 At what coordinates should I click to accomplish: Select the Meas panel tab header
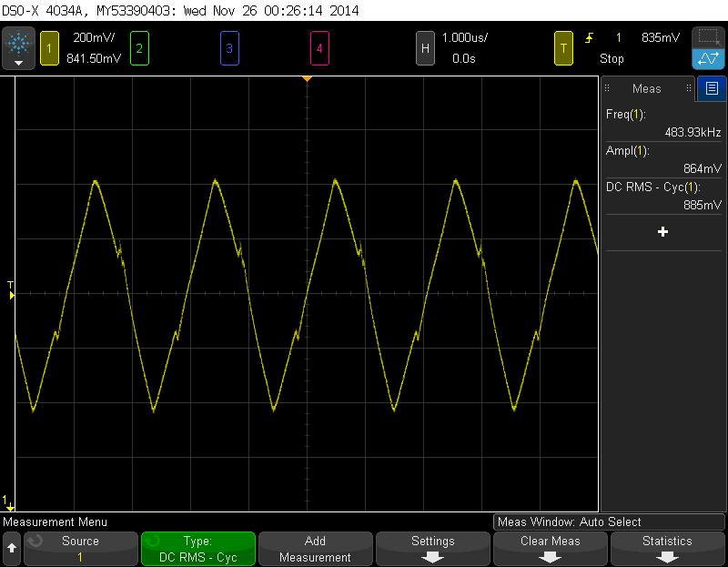click(646, 88)
